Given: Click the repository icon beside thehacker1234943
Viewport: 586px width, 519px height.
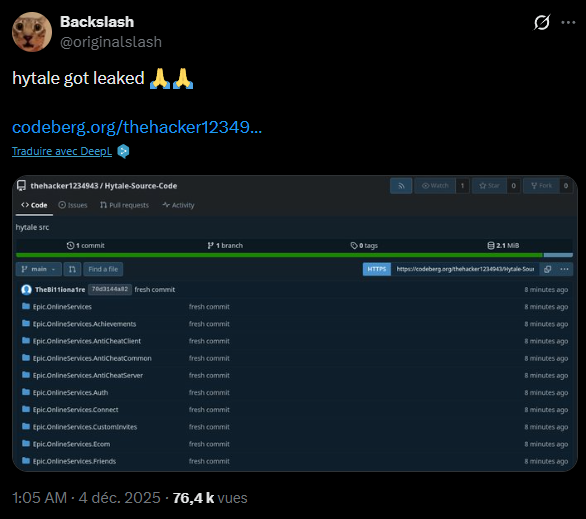Looking at the screenshot, I should coord(21,186).
